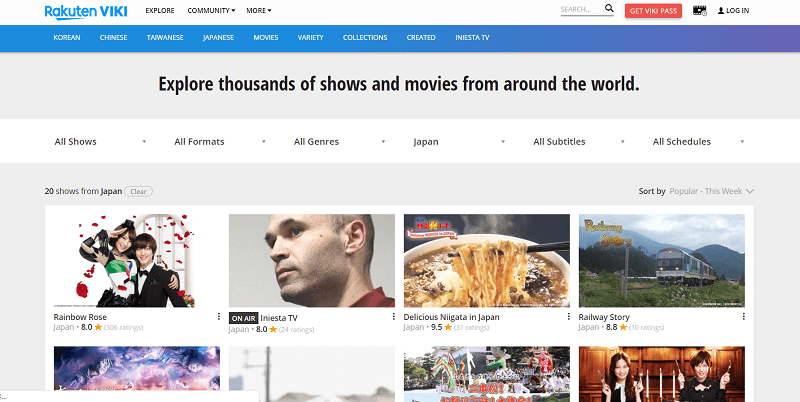
Task: Open options menu for Rainbow Rose
Action: click(x=218, y=317)
